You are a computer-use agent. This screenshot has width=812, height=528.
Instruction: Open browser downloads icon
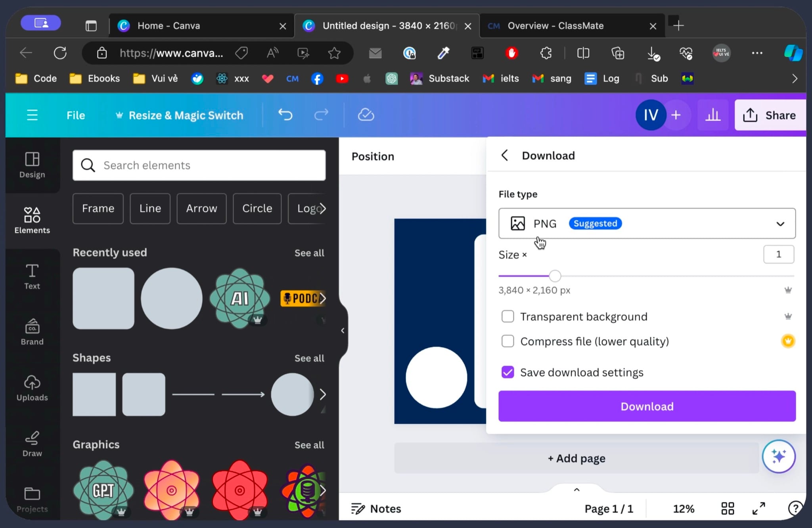pos(653,53)
